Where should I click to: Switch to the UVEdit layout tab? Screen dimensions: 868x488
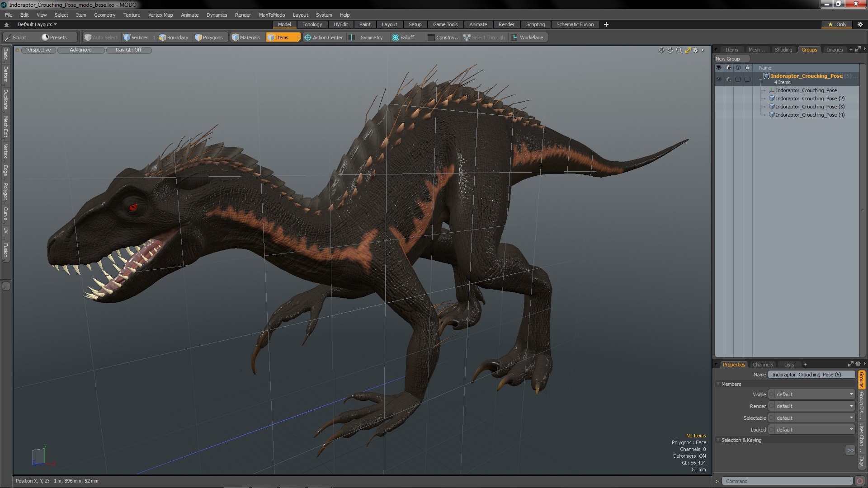pyautogui.click(x=340, y=24)
